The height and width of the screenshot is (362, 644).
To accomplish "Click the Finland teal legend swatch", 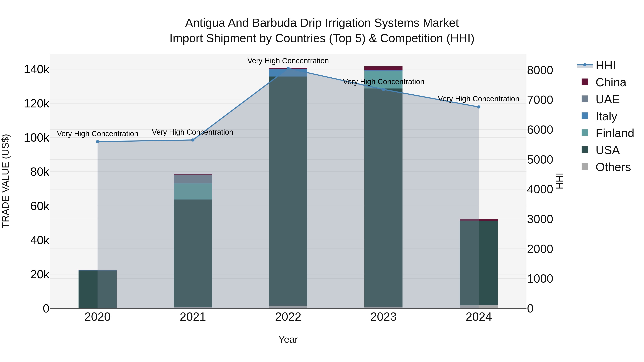I will tap(585, 133).
